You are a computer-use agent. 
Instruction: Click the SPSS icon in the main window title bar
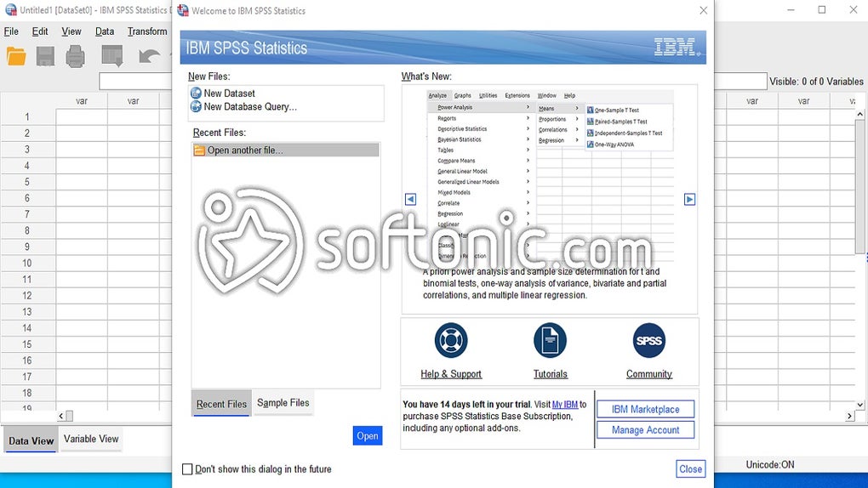click(10, 10)
